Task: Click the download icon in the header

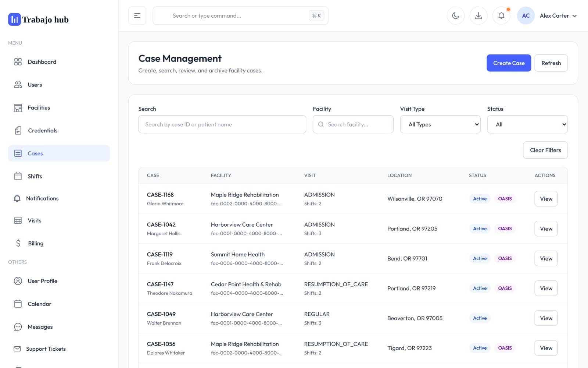Action: (x=478, y=15)
